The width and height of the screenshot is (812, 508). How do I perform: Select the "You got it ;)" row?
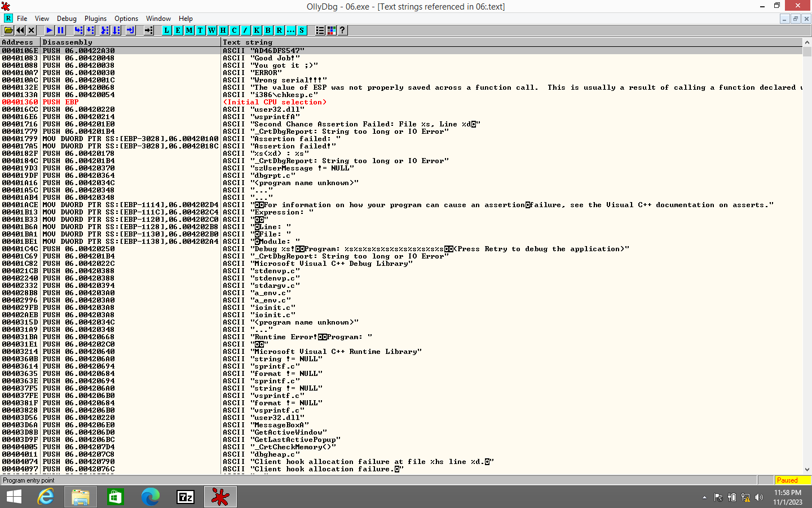401,65
